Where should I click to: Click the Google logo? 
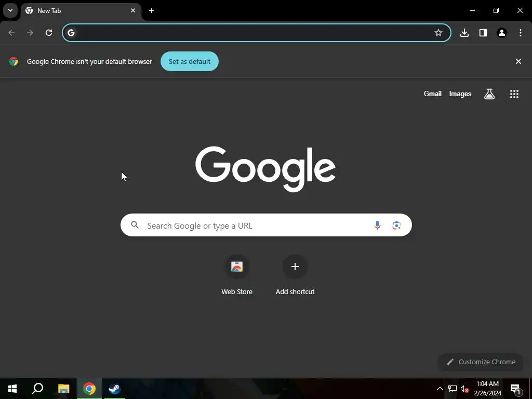[x=265, y=169]
